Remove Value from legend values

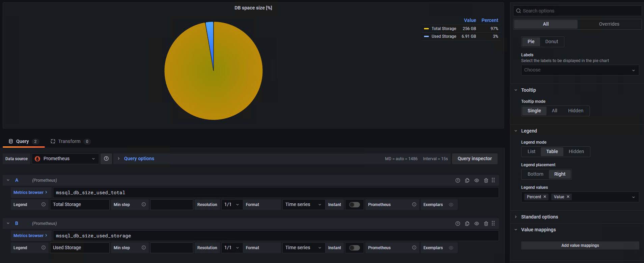coord(568,197)
